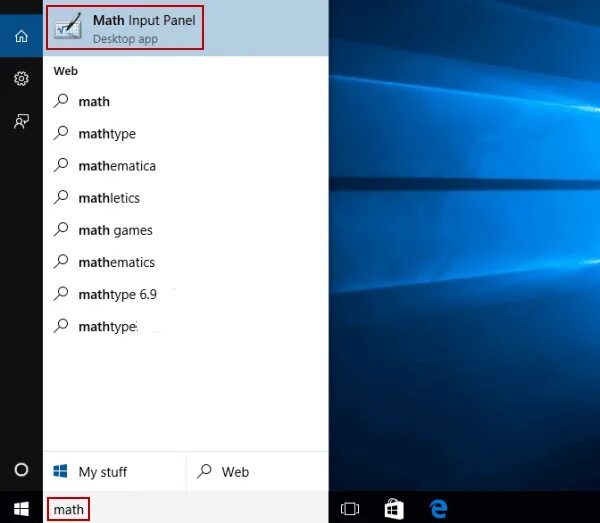Viewport: 600px width, 523px height.
Task: Click the magnifier icon in Web button
Action: [204, 471]
